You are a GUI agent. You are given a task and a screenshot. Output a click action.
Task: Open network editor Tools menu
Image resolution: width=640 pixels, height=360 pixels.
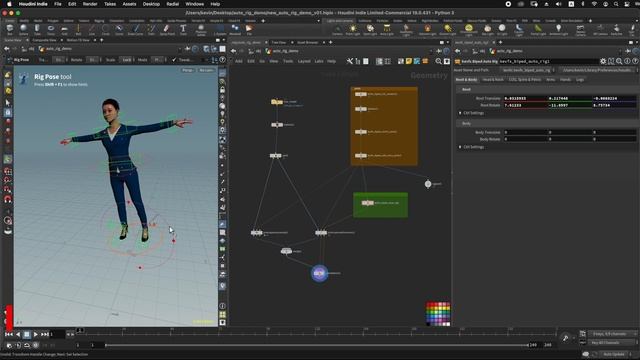point(288,61)
